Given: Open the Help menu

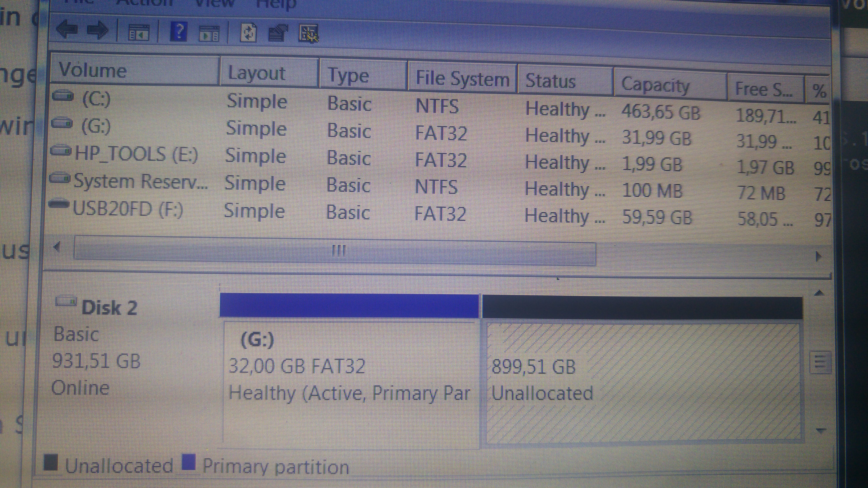Looking at the screenshot, I should [x=276, y=3].
